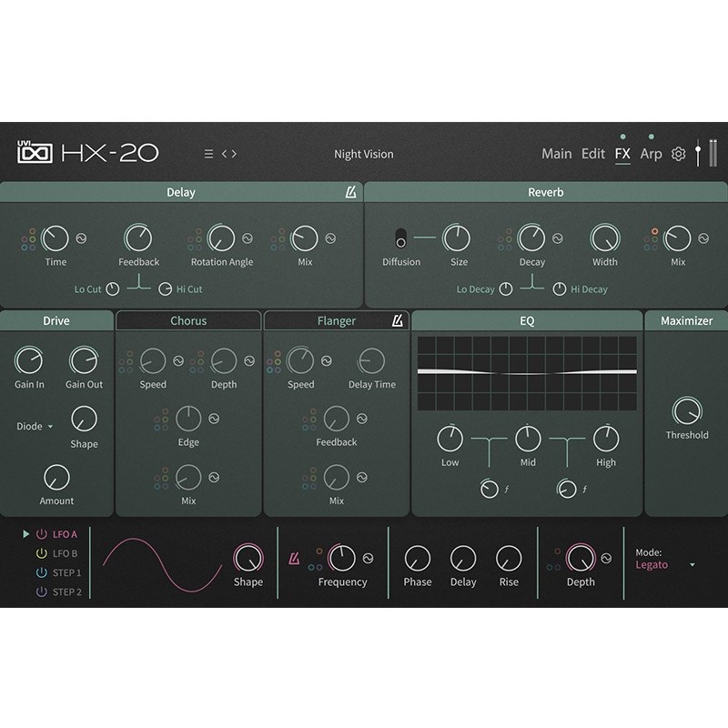This screenshot has height=728, width=728.
Task: Toggle the Flanger effect header on
Action: point(337,320)
